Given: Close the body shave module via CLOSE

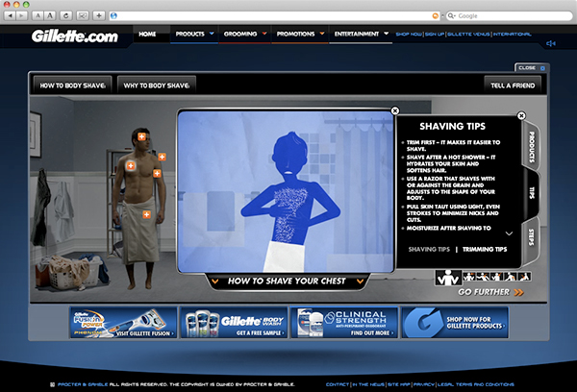Looking at the screenshot, I should click(531, 67).
